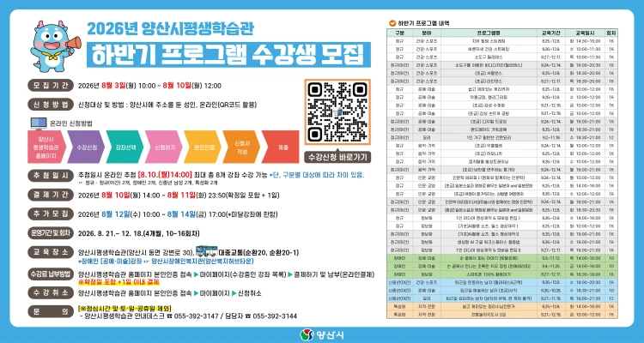644x343 pixels.
Task: Click the highlighted ※확정일 포함 +1일 이내 결제 note
Action: tap(118, 282)
